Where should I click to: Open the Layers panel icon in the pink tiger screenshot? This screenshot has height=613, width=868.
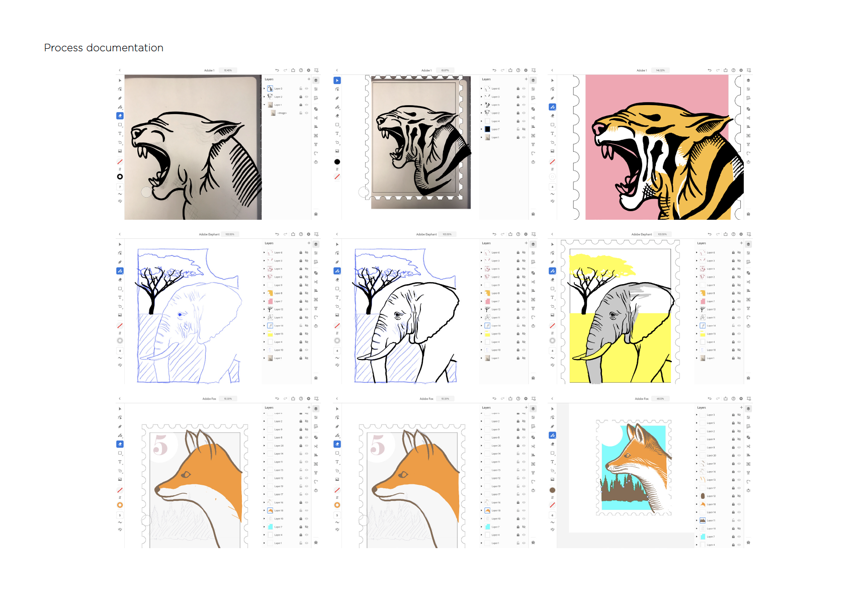click(748, 80)
